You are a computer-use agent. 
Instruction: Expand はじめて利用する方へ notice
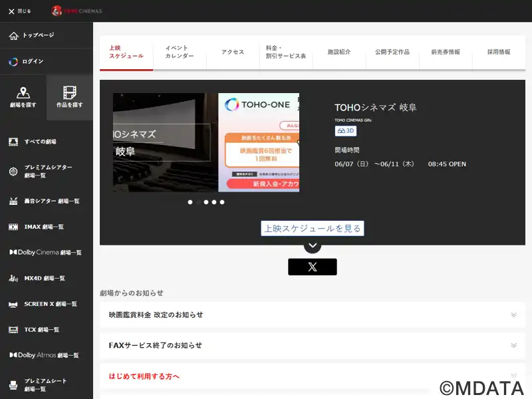click(x=313, y=376)
